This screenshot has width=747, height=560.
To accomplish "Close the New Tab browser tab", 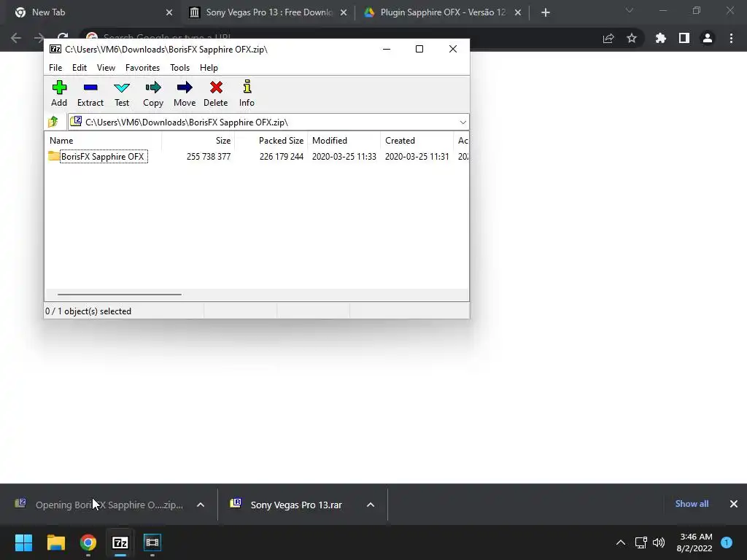I will [169, 13].
